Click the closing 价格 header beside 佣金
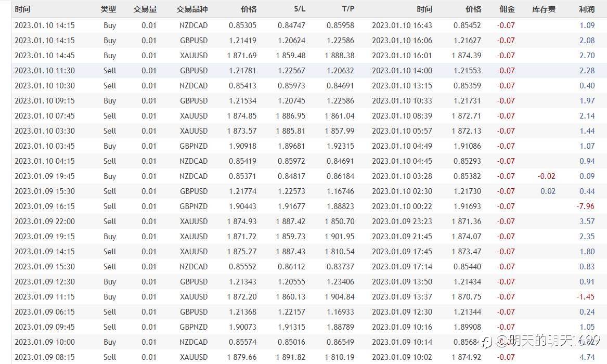This screenshot has width=607, height=364. pos(473,9)
